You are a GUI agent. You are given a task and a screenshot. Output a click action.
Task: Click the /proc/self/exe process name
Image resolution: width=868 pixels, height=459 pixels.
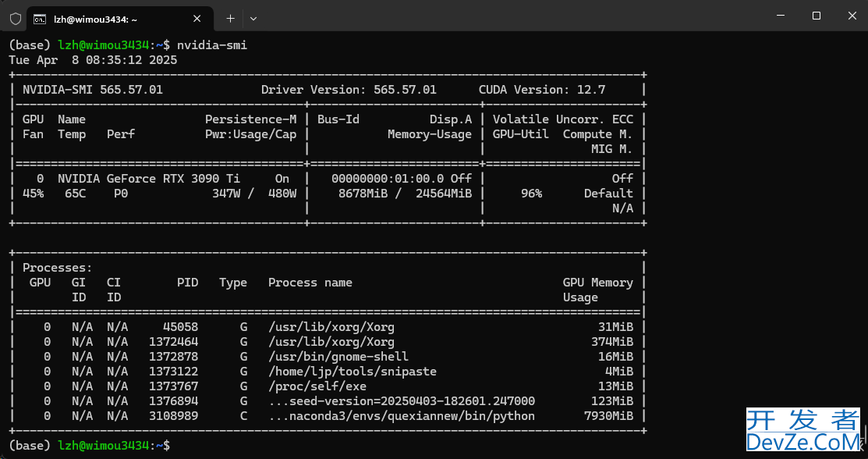[x=317, y=386]
